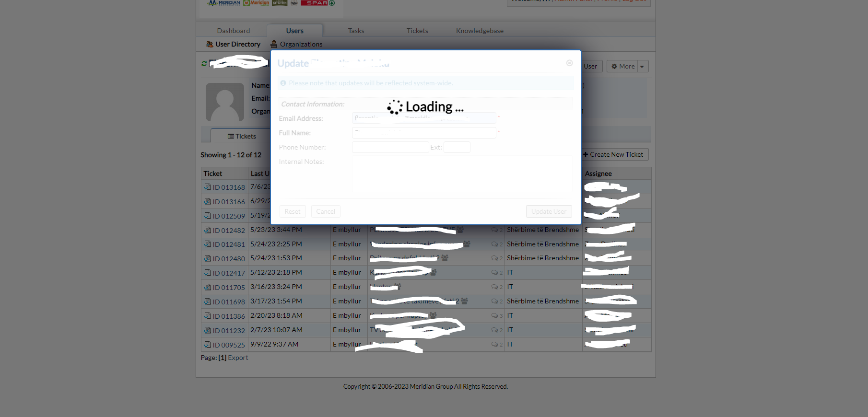Image resolution: width=868 pixels, height=417 pixels.
Task: Open ticket ID 012417 link
Action: pyautogui.click(x=229, y=273)
